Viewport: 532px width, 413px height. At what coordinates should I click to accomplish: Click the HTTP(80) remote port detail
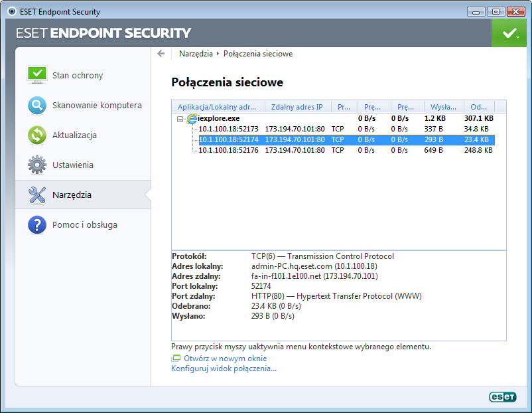[336, 296]
